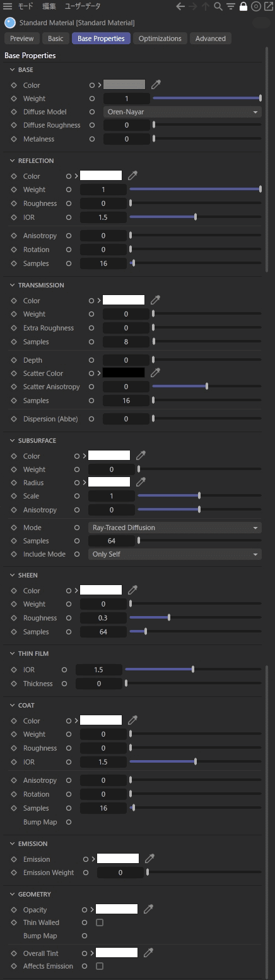Click keyframe diamond next to Reflection IOR
This screenshot has width=275, height=980.
pyautogui.click(x=14, y=217)
